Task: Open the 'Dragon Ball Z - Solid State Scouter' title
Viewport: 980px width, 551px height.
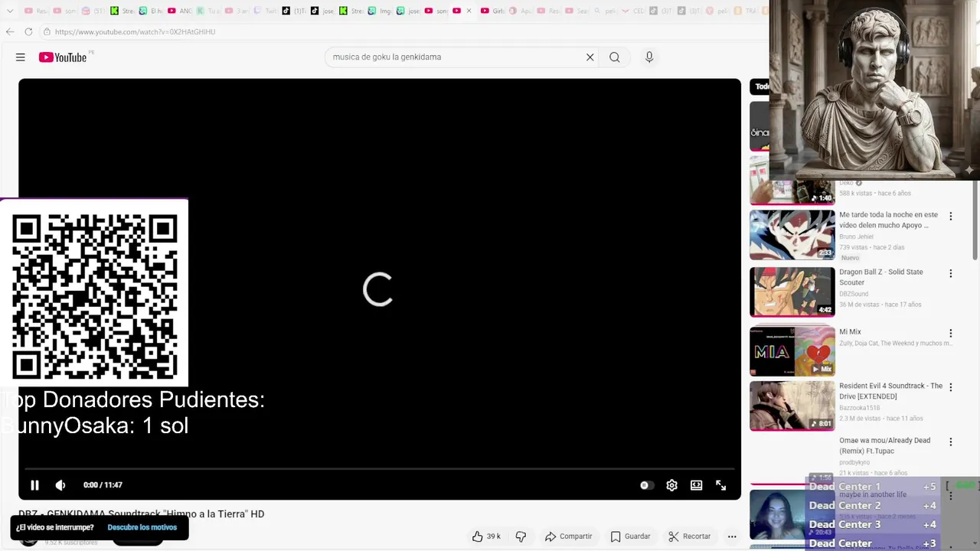Action: point(881,277)
